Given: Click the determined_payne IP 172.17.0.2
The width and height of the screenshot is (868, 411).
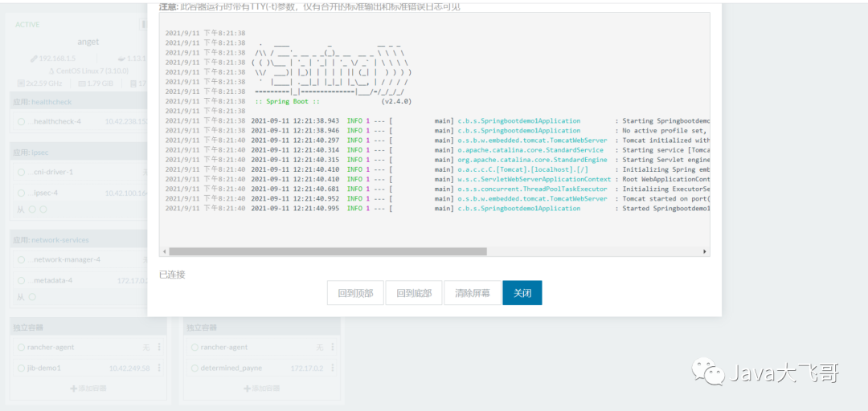Looking at the screenshot, I should [307, 368].
